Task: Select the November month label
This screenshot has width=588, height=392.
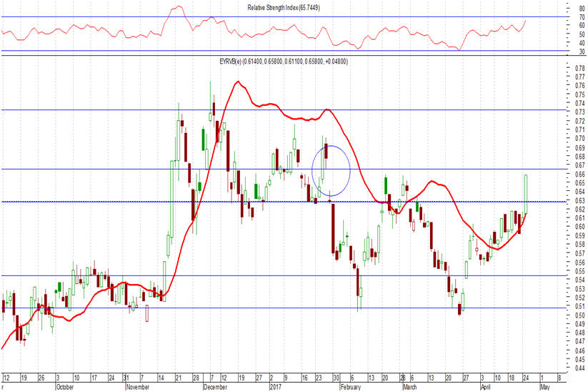Action: 138,387
